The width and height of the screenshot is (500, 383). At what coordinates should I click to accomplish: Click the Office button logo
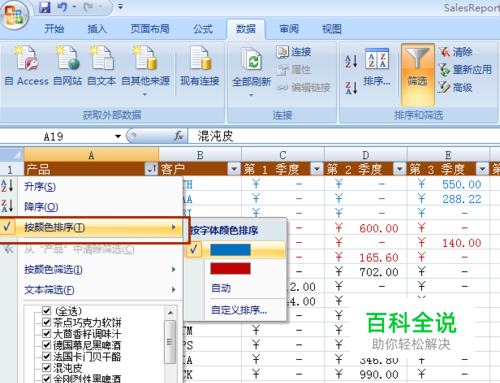(x=14, y=15)
